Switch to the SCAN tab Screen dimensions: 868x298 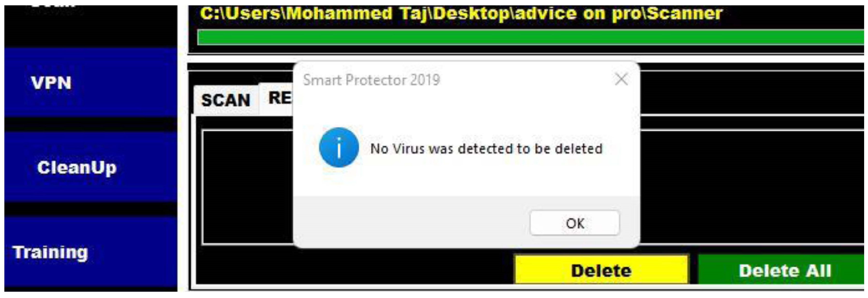pos(226,100)
